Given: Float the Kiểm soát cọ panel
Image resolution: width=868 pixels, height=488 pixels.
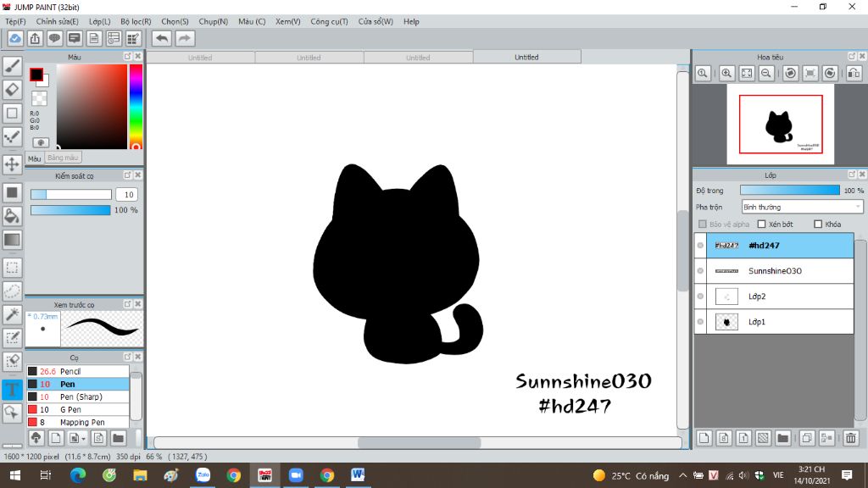Looking at the screenshot, I should pos(127,175).
